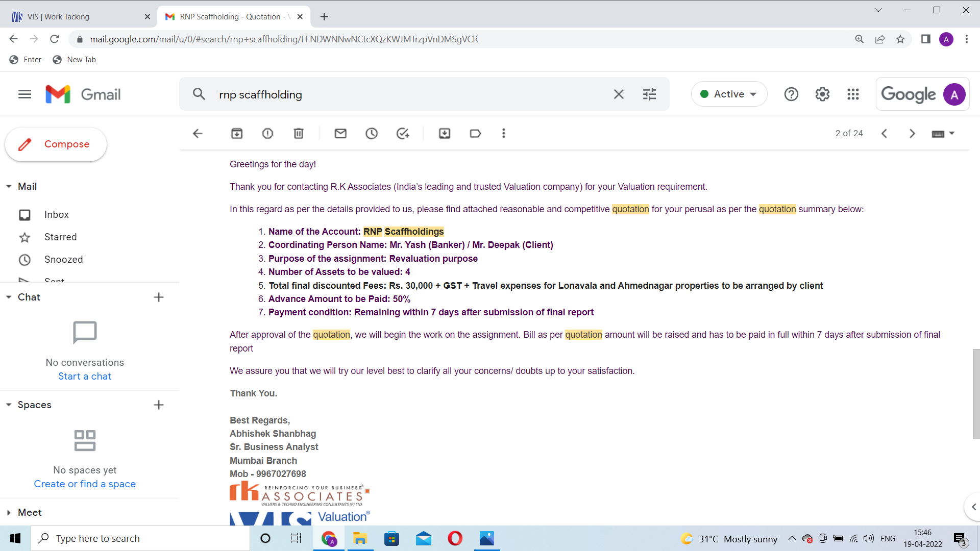
Task: Open the Google account avatar
Action: tap(954, 94)
